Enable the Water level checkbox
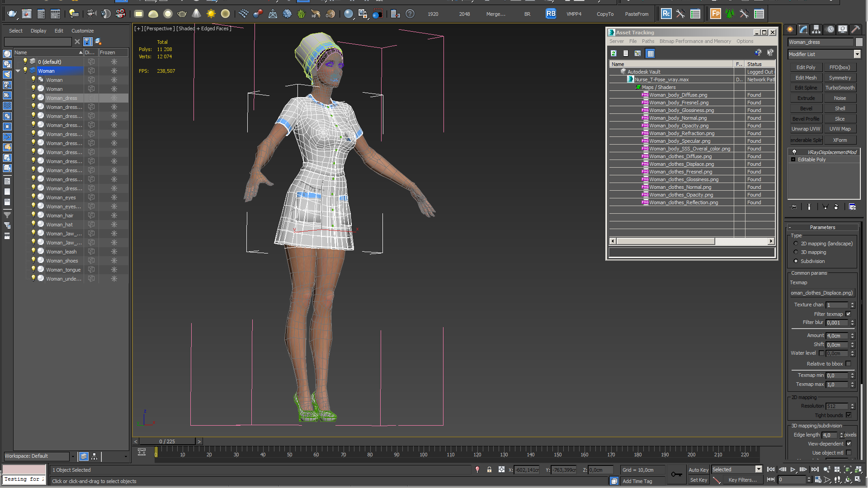The image size is (868, 488). point(822,353)
